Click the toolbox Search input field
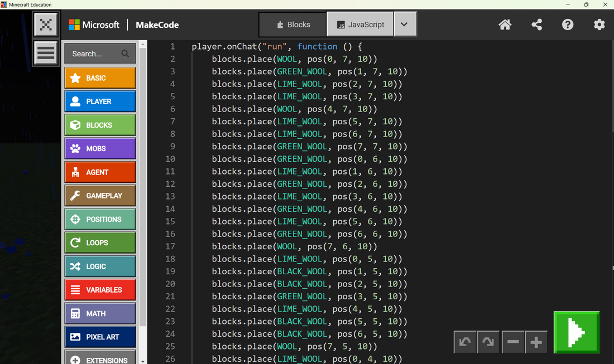The width and height of the screenshot is (614, 364). [x=94, y=54]
